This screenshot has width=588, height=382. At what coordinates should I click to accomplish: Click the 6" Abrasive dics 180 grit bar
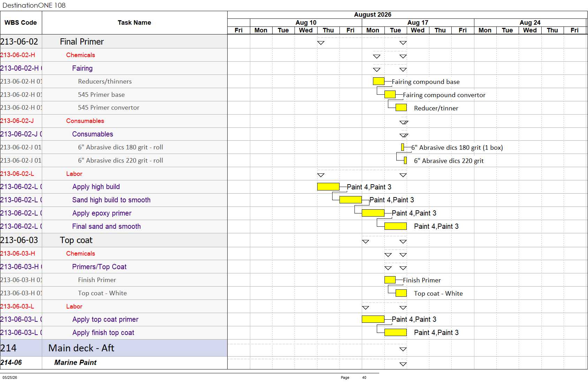[x=403, y=147]
